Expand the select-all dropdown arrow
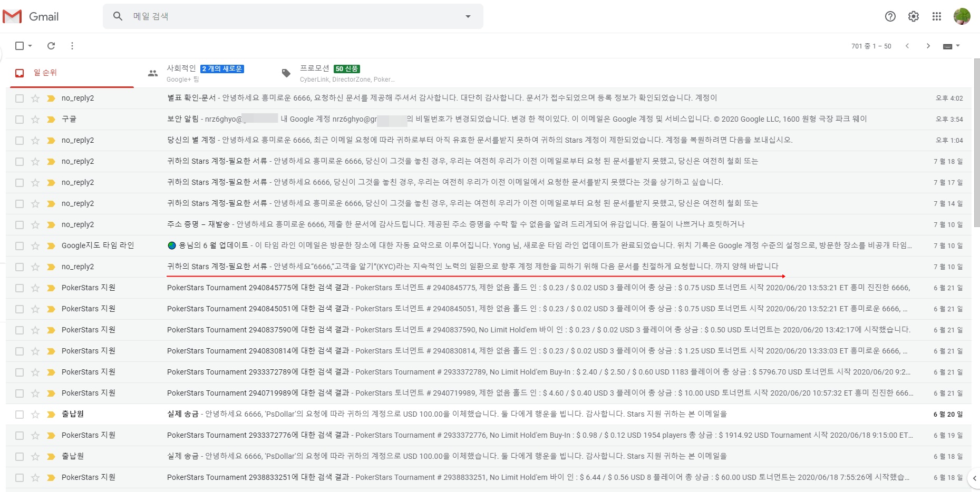This screenshot has height=492, width=980. [x=30, y=46]
